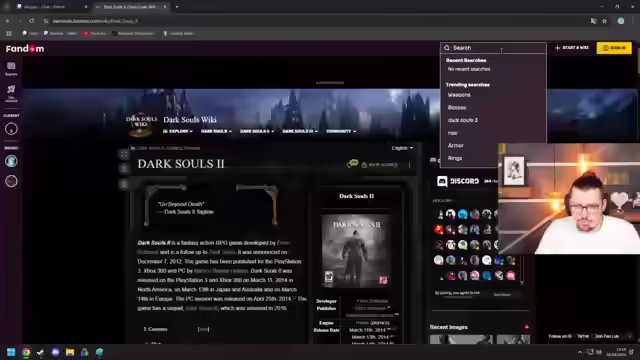Open the Dark Souls II cover image

click(356, 250)
